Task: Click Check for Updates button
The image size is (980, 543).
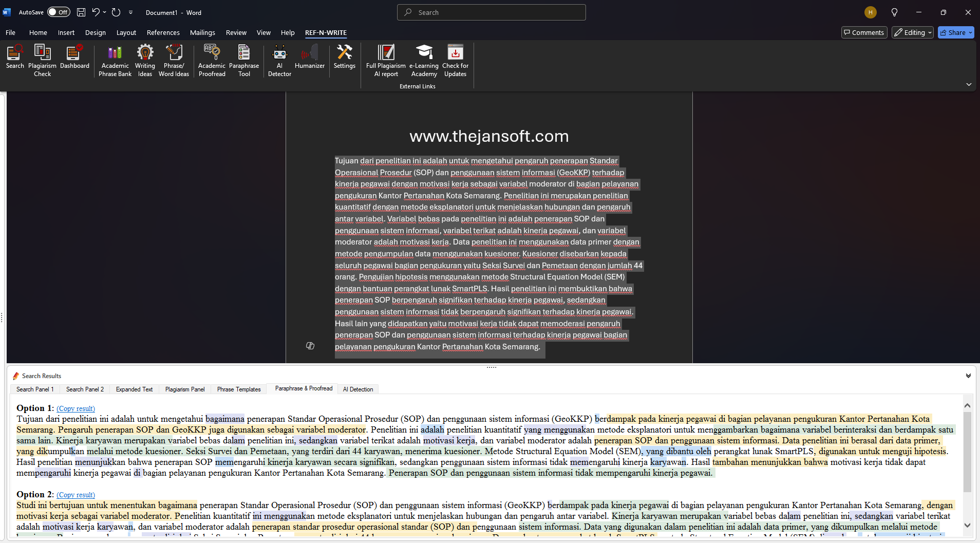Action: pos(455,61)
